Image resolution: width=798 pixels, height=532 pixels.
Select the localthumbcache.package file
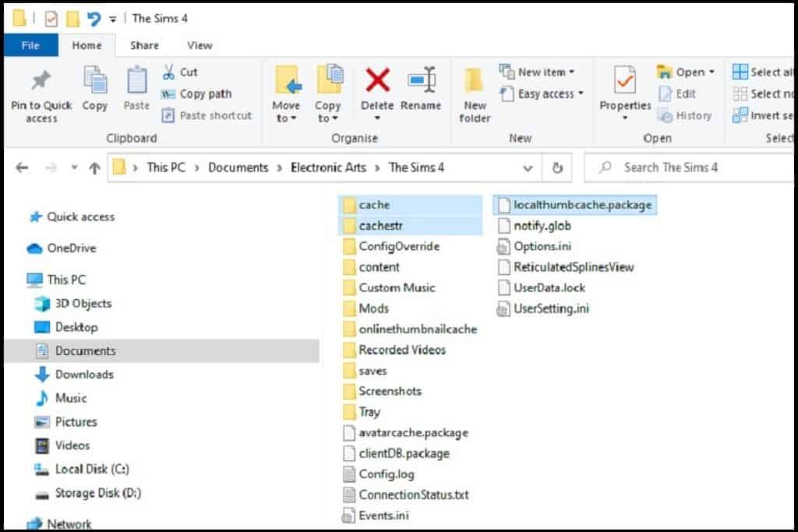pos(574,205)
